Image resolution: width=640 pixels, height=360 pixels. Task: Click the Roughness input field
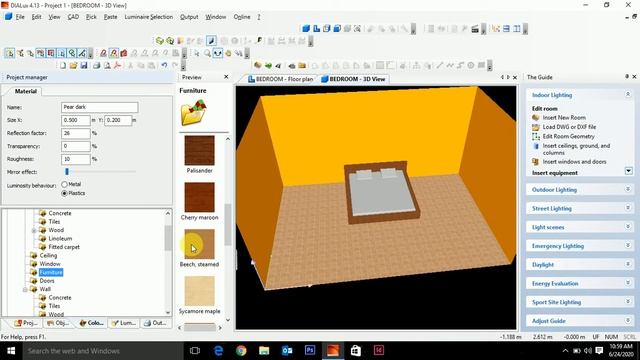(76, 159)
